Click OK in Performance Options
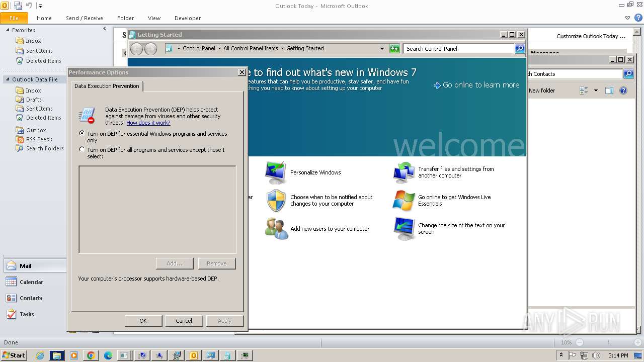The width and height of the screenshot is (644, 362). (x=143, y=321)
